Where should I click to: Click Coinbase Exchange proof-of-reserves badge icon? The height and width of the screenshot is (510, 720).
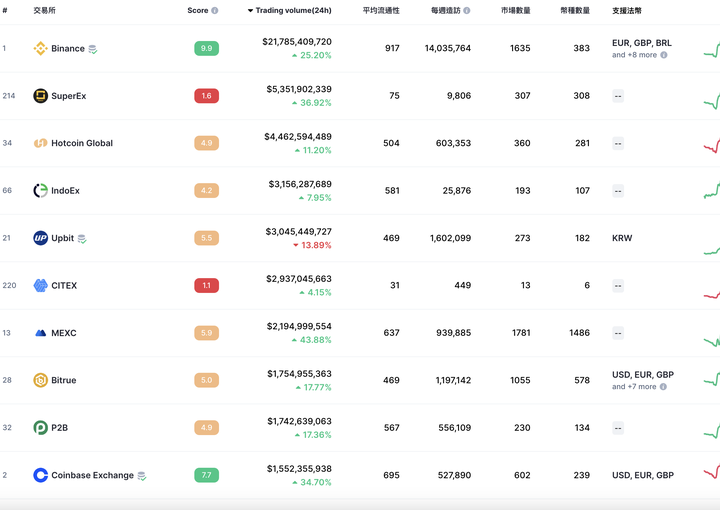tap(142, 476)
